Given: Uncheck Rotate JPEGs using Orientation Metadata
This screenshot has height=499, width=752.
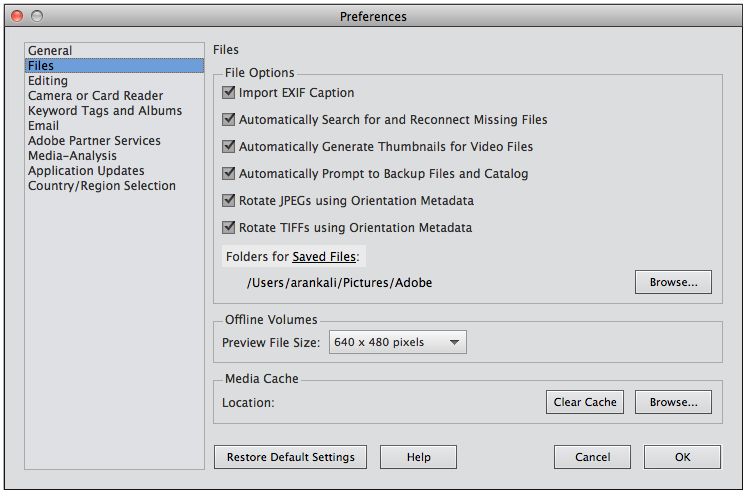Looking at the screenshot, I should point(229,200).
